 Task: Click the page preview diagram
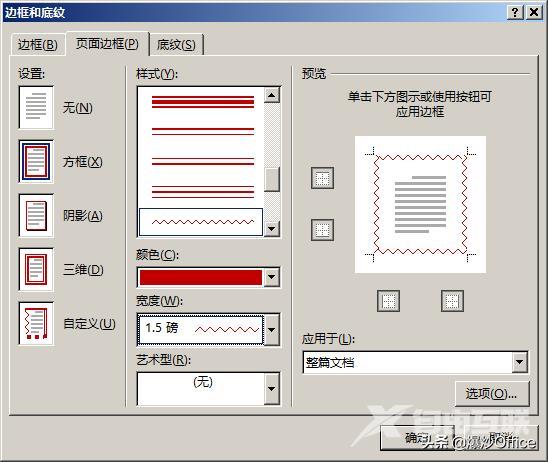point(420,204)
